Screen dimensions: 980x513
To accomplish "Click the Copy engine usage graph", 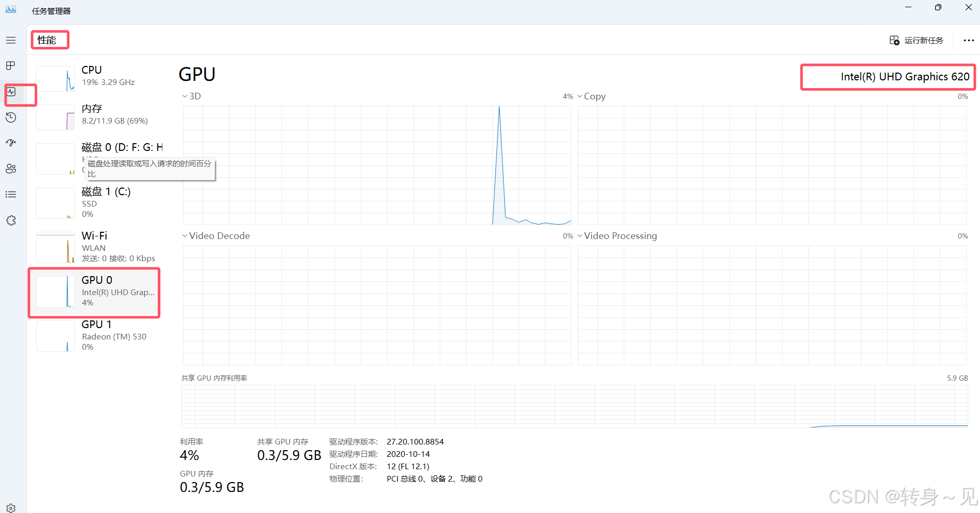I will pos(772,165).
